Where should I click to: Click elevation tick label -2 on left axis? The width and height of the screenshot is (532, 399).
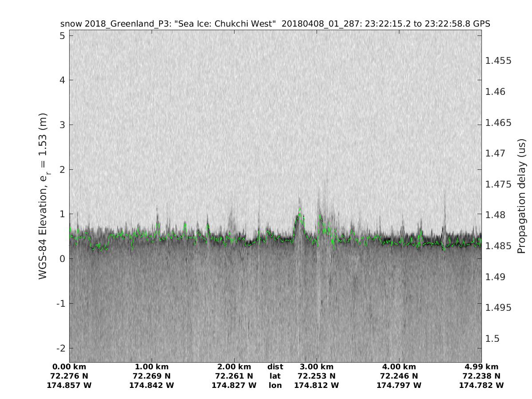(61, 348)
